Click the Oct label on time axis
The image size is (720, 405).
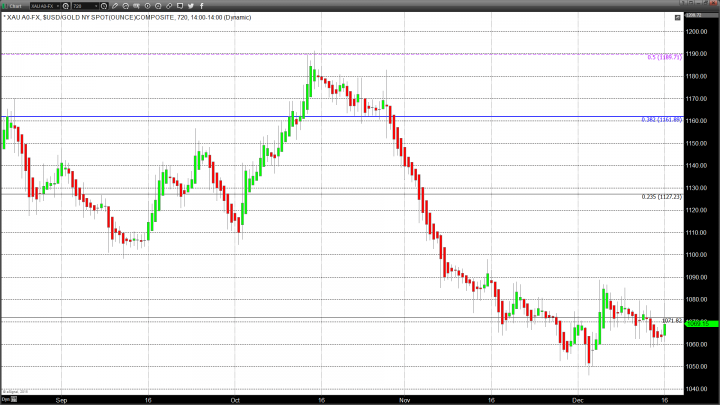235,400
